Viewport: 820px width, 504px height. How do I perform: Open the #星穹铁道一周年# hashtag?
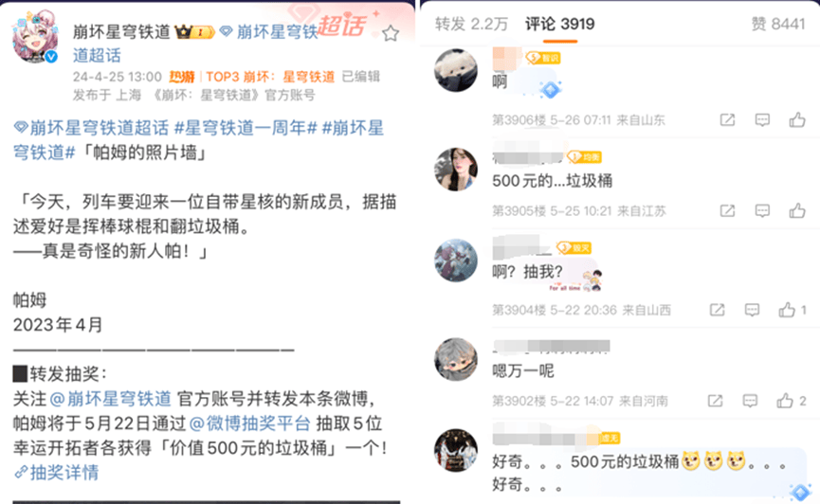(x=246, y=128)
